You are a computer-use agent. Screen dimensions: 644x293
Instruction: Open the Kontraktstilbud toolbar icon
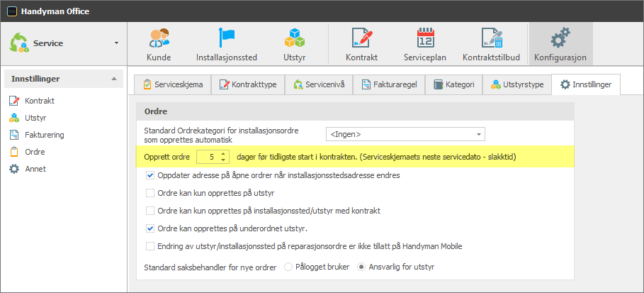492,38
